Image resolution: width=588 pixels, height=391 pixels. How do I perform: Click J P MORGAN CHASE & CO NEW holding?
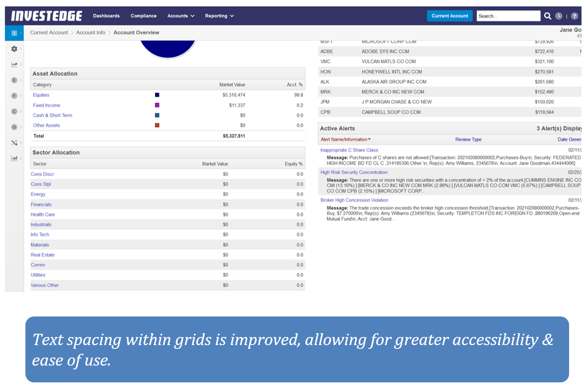click(x=396, y=102)
